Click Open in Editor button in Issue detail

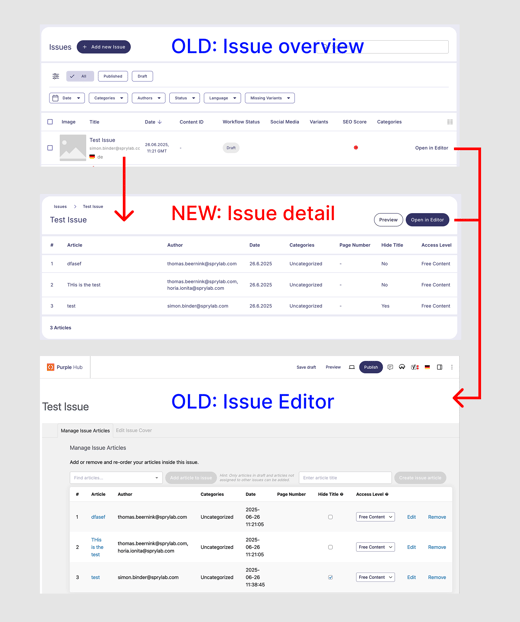(x=427, y=220)
